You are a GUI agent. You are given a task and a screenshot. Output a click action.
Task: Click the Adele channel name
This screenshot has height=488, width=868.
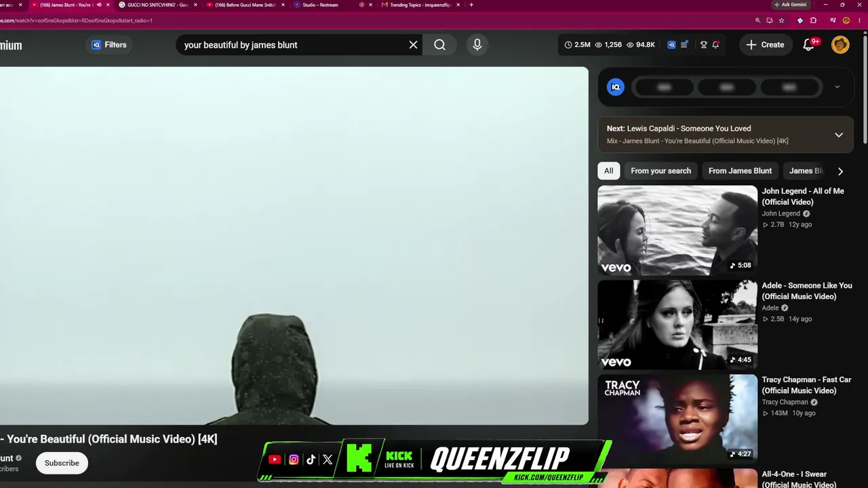[x=770, y=308]
